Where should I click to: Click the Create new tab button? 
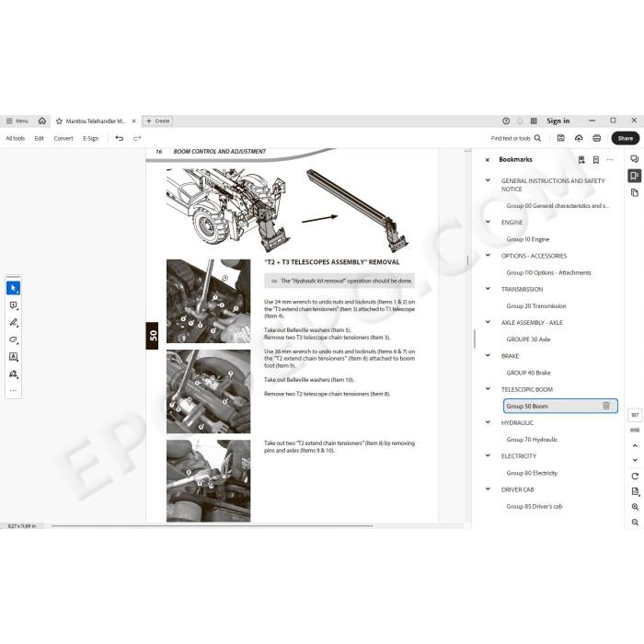click(157, 121)
